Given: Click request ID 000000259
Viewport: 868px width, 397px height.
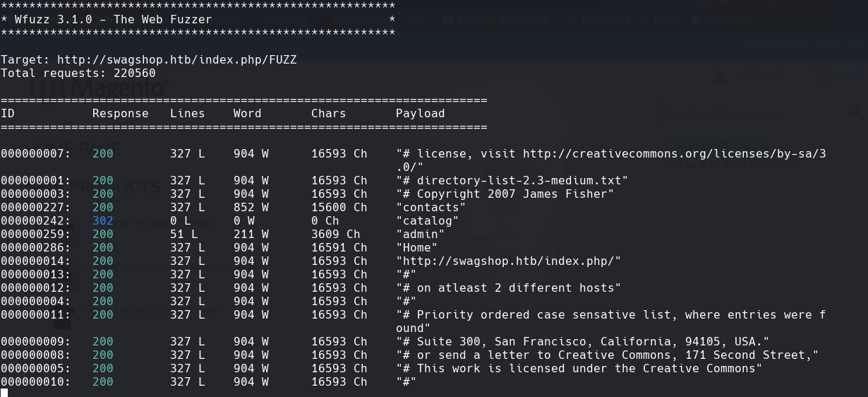Looking at the screenshot, I should pos(36,234).
